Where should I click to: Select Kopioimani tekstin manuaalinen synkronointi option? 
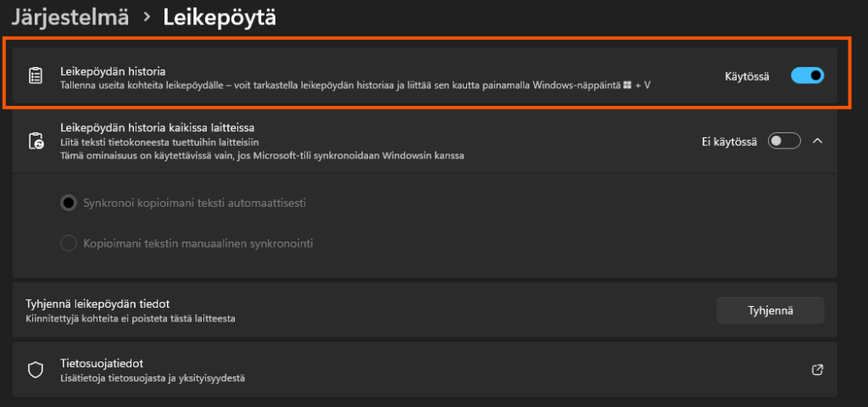(x=69, y=243)
